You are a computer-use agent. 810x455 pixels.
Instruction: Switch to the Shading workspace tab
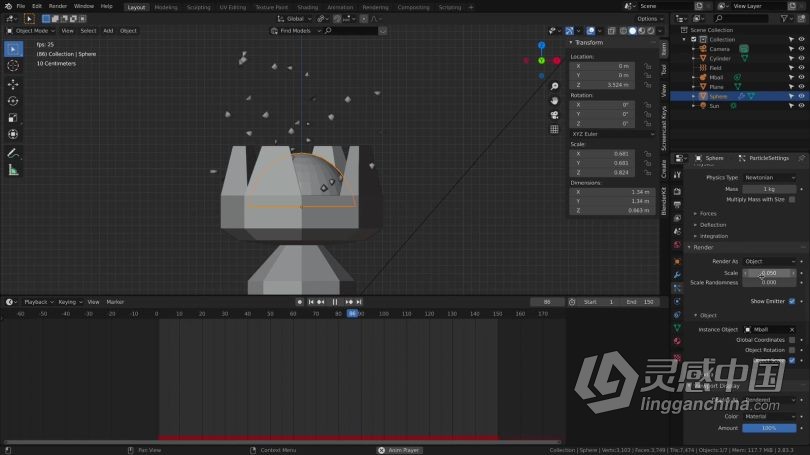308,7
